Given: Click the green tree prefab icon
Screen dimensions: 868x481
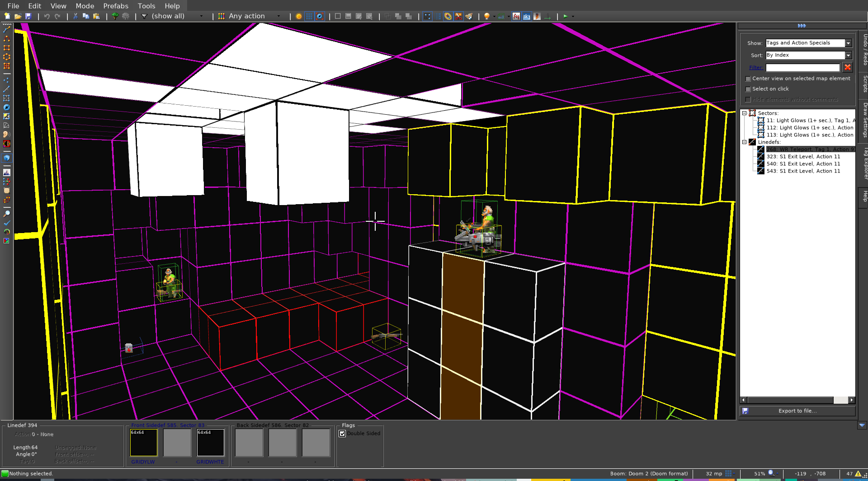Looking at the screenshot, I should coord(115,16).
